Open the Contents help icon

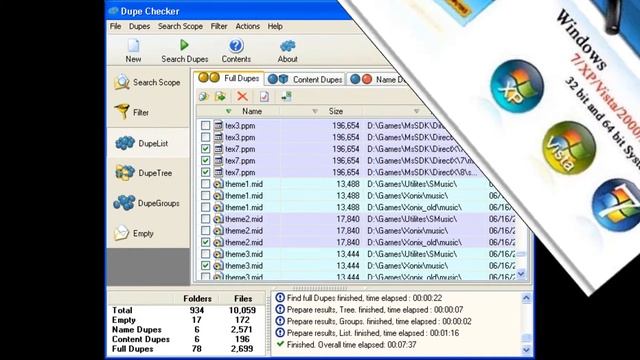[236, 46]
